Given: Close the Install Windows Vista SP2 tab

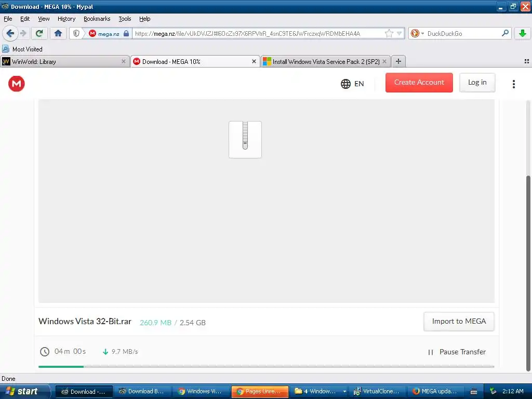Looking at the screenshot, I should point(384,61).
